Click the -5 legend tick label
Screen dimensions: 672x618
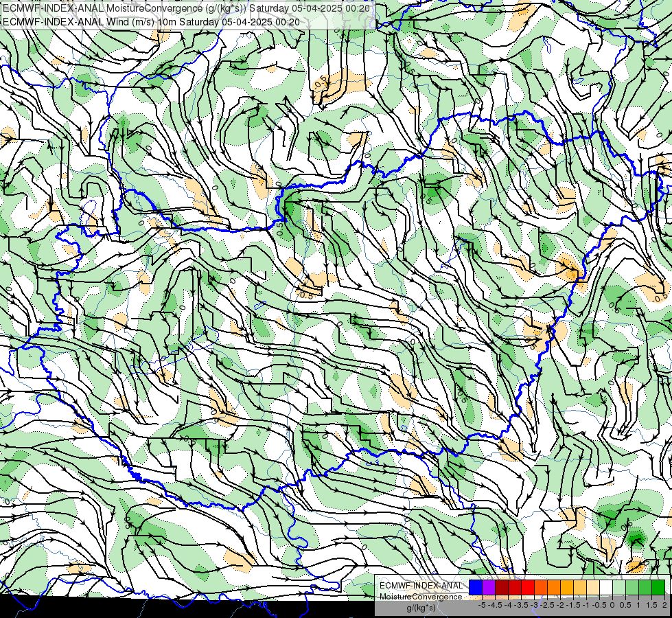click(482, 605)
